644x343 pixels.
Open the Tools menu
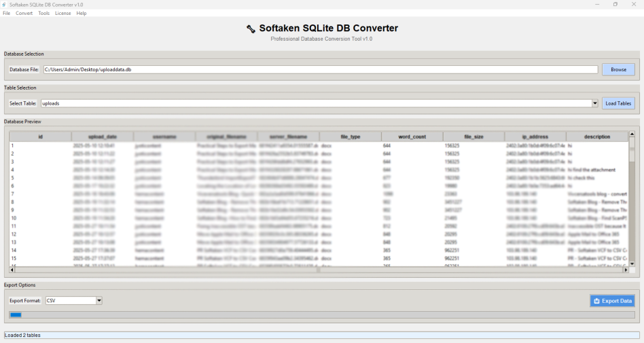point(43,13)
